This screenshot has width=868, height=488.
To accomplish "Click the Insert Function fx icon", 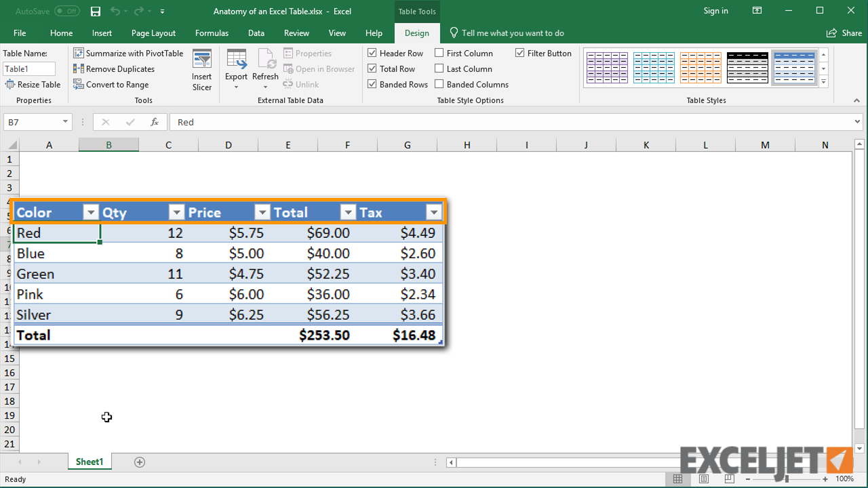I will 154,122.
